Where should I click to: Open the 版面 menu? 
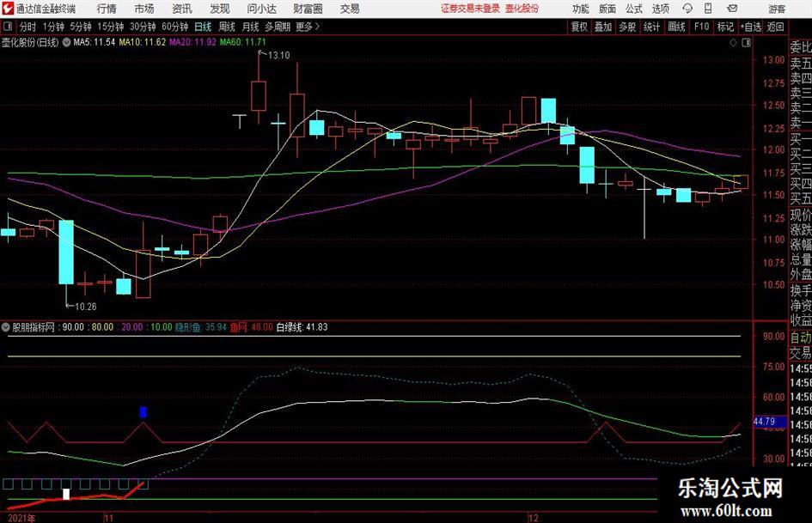[x=607, y=9]
